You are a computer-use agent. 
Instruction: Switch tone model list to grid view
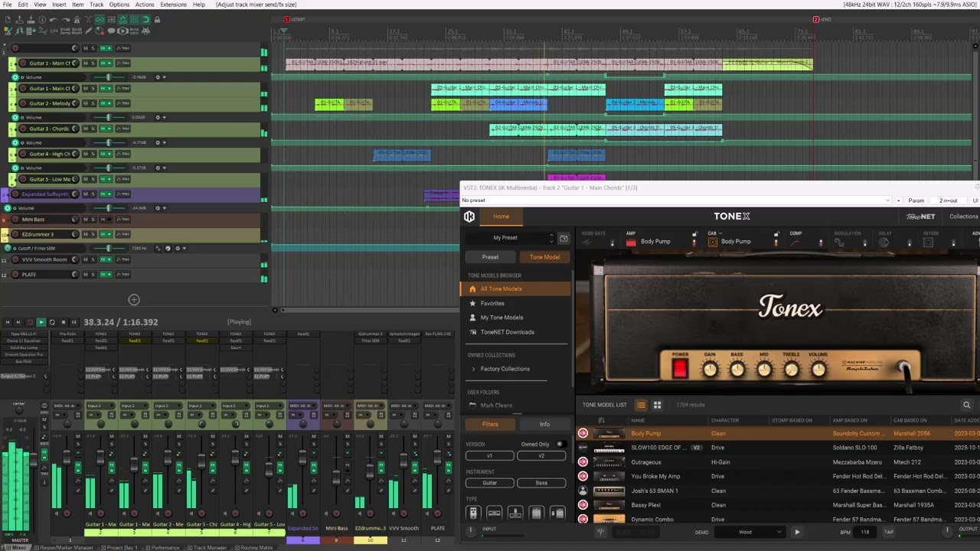tap(657, 405)
